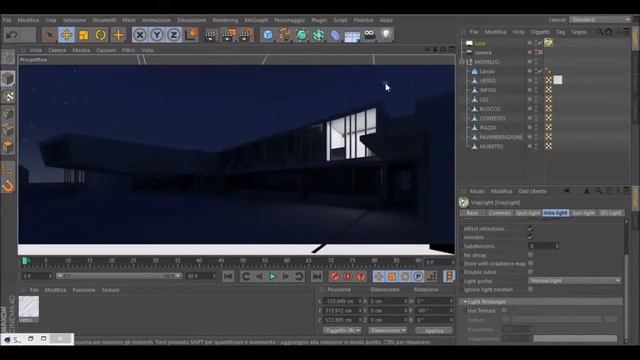
Task: Click the Undo arrow icon
Action: click(11, 35)
